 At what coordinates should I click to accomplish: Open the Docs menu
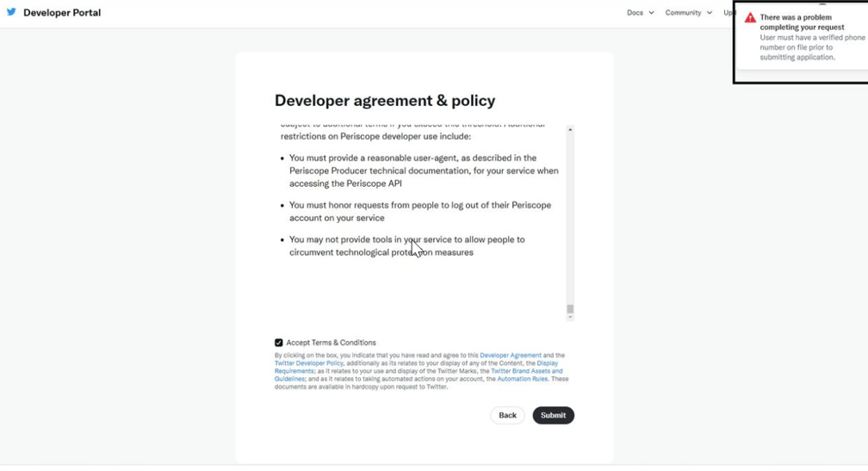point(635,13)
